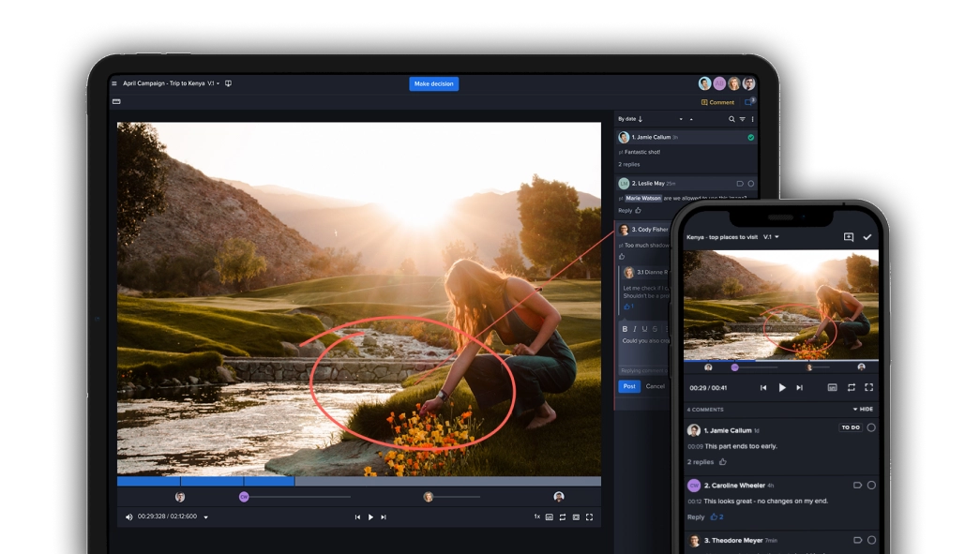Toggle the completion circle on Jamie Callum's phone comment
The height and width of the screenshot is (554, 980).
(x=870, y=427)
